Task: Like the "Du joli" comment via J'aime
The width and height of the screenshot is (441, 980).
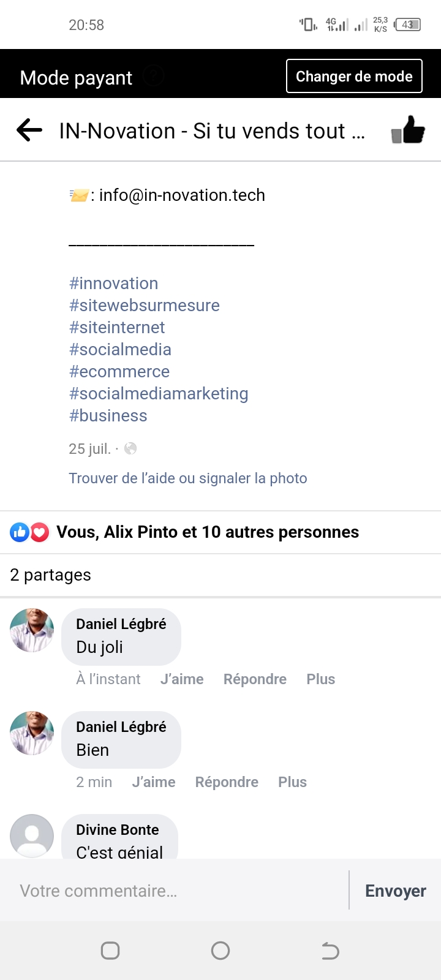Action: point(182,679)
